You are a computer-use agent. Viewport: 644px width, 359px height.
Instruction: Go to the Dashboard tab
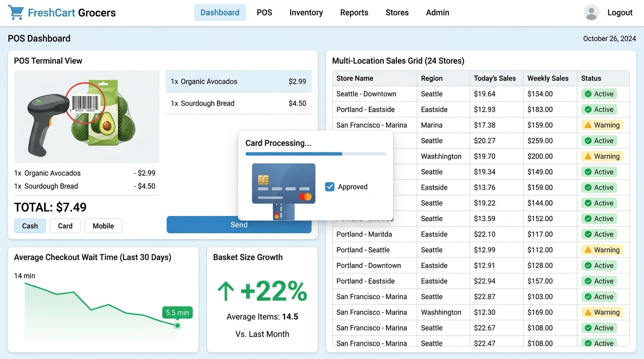click(x=220, y=13)
